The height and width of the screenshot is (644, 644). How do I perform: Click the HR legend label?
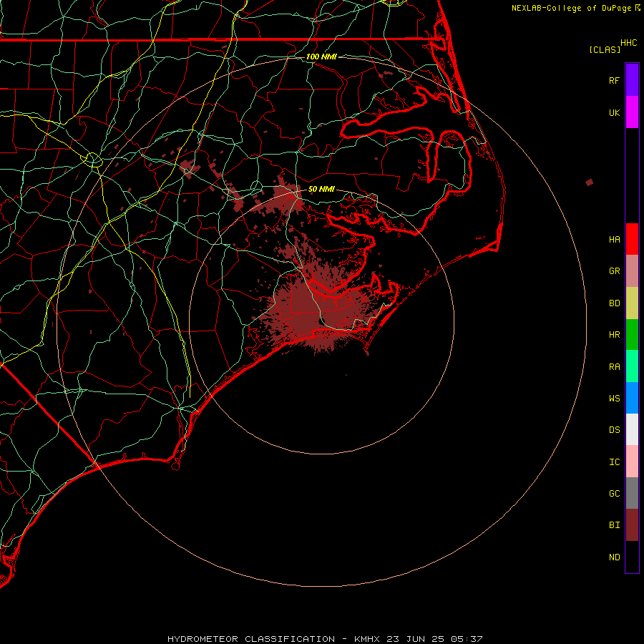click(614, 335)
